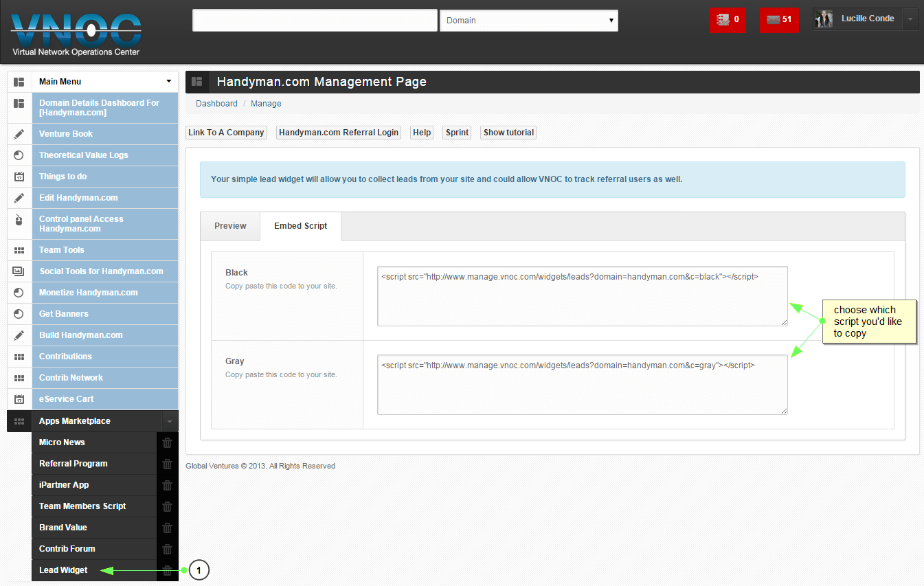Viewport: 924px width, 586px height.
Task: Open Referral Program app
Action: pos(94,464)
